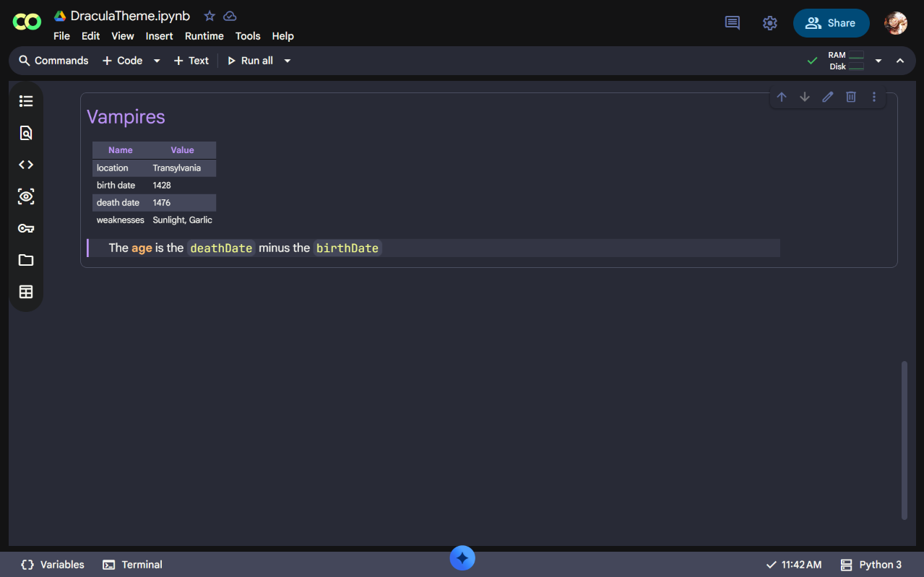Rename the DraculaTheme.ipynb title

130,16
